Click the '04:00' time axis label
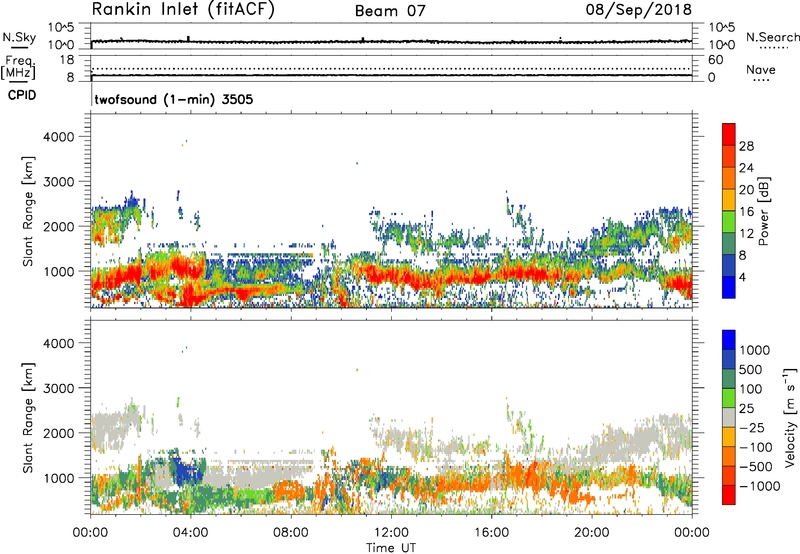The height and width of the screenshot is (554, 800). [190, 533]
